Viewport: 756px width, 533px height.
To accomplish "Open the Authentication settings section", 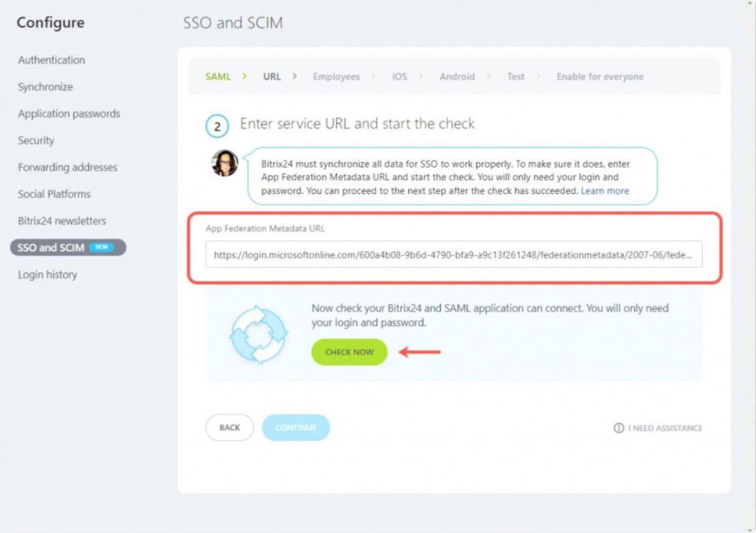I will [x=52, y=60].
